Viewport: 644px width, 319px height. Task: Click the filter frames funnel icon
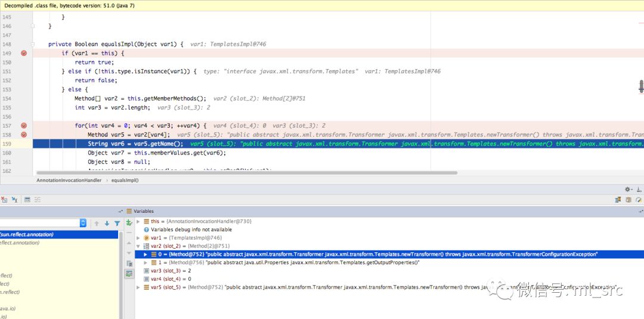point(117,223)
